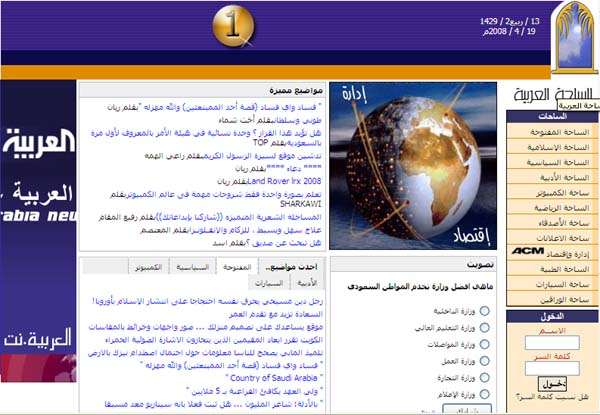600x415 pixels.
Task: Open latest topic ولي العهد يكافئ الفراعنة
Action: pos(255,391)
